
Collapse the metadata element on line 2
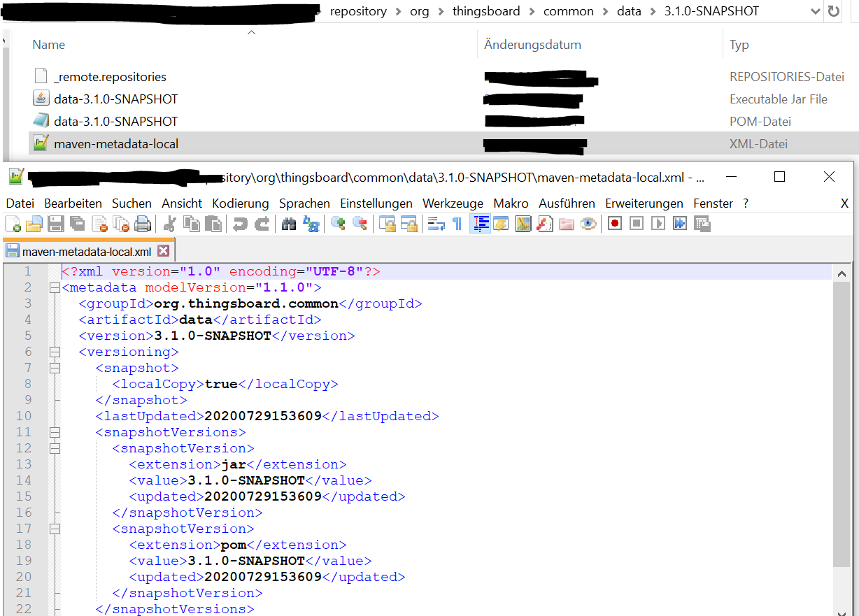(x=55, y=287)
